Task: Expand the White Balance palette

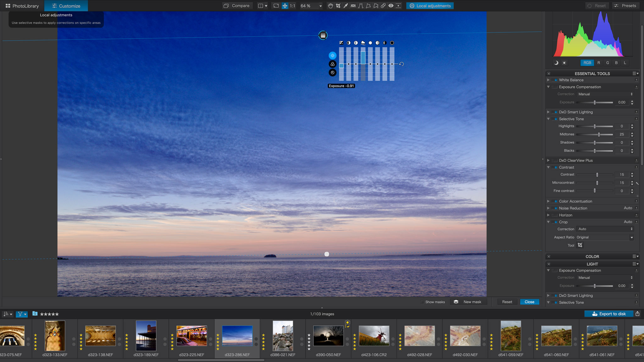Action: 548,80
